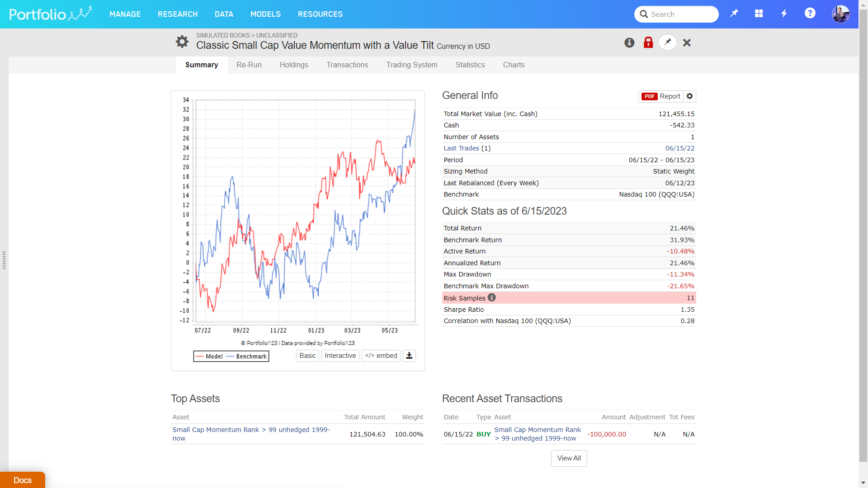
Task: Click into the Search field
Action: coord(682,14)
